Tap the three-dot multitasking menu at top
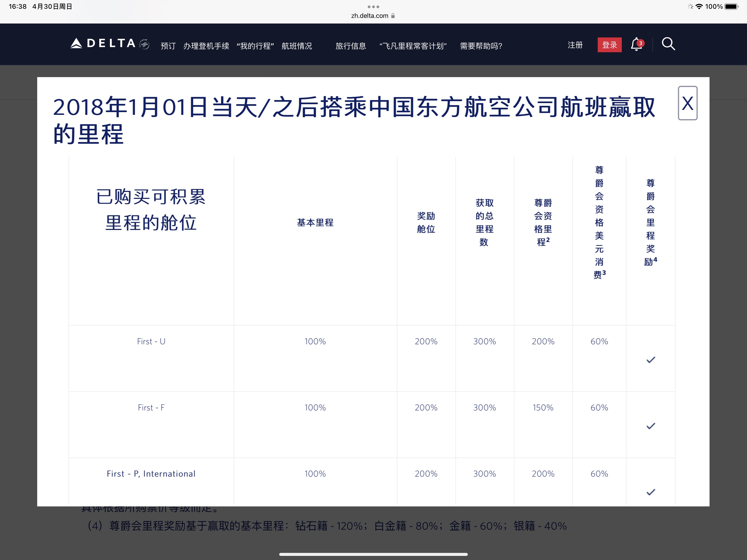747x560 pixels. pos(373,7)
